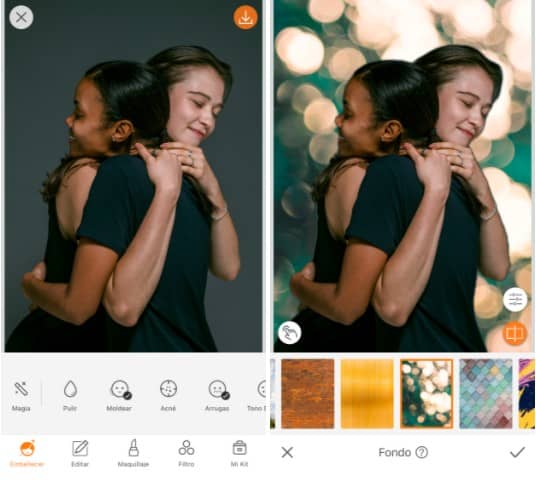Image resolution: width=536 pixels, height=485 pixels.
Task: Go to the Maquillaje tab
Action: [133, 454]
